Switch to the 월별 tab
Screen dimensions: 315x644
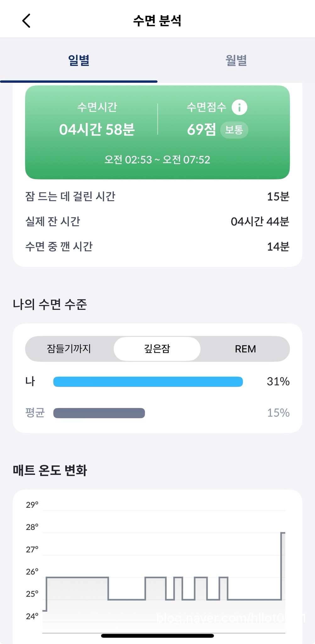click(x=236, y=60)
